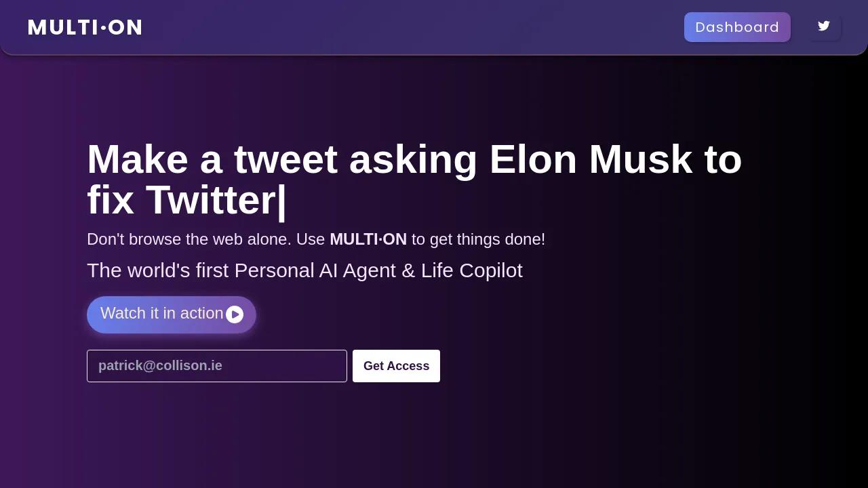The width and height of the screenshot is (868, 488).
Task: Click "Personal AI Agent" in the tagline
Action: (x=315, y=270)
